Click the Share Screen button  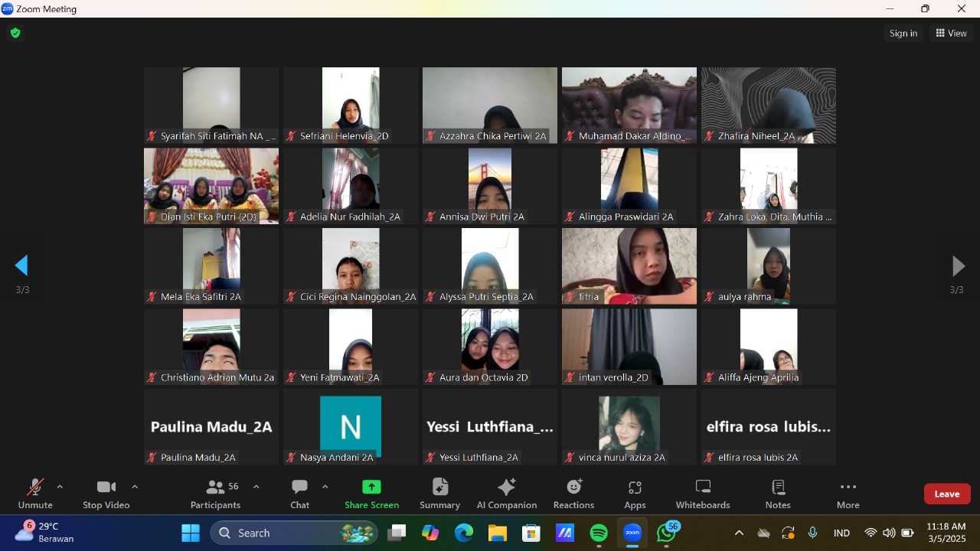[x=371, y=494]
